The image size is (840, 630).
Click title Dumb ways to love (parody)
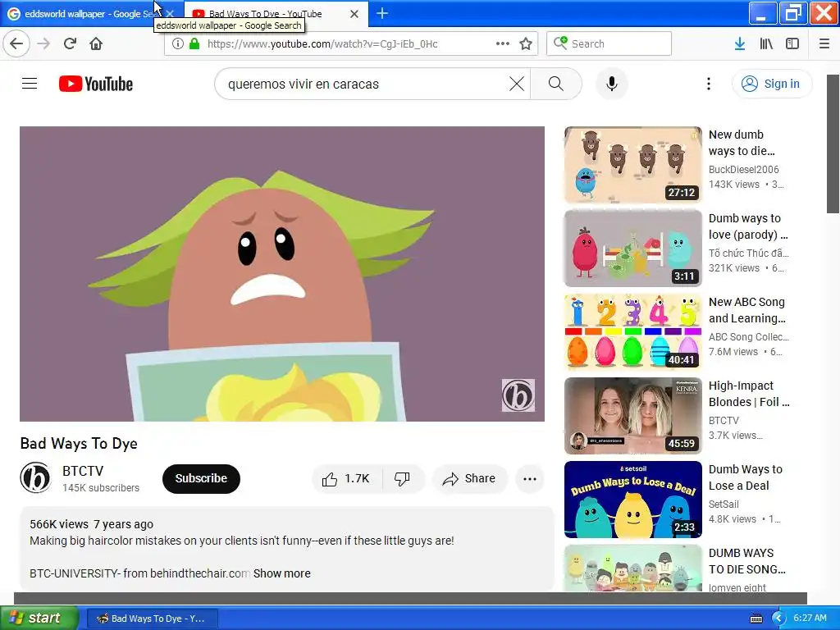[x=748, y=226]
